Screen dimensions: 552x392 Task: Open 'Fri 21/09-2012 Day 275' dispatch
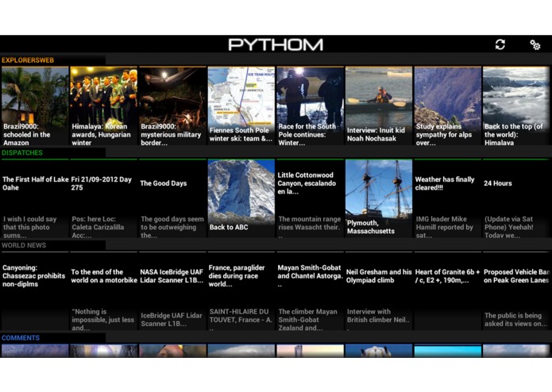pyautogui.click(x=103, y=198)
